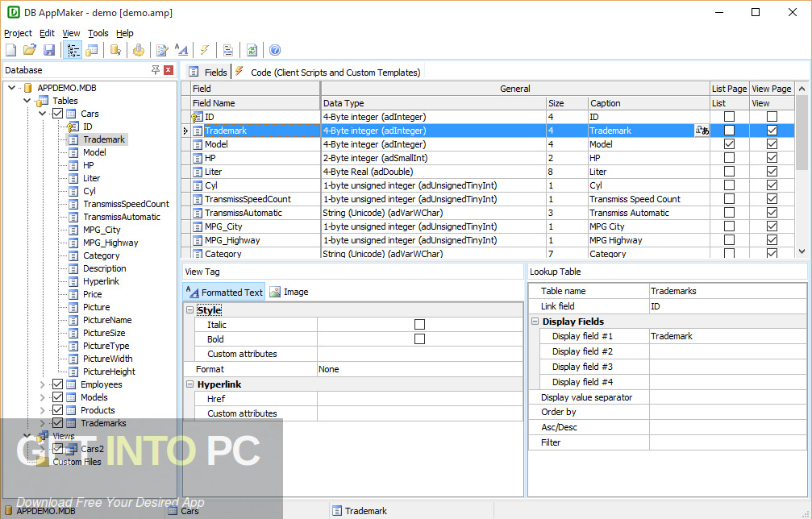Click the green arrows refresh document icon

coord(252,50)
